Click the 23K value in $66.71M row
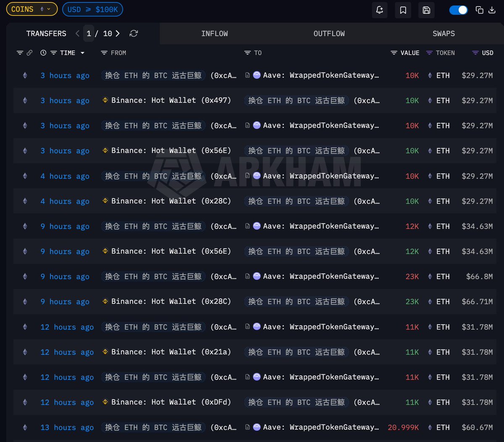The image size is (504, 442). click(x=412, y=302)
